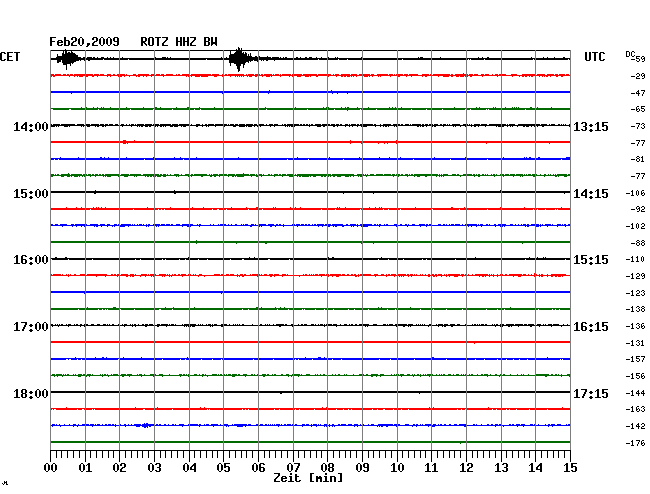Click the 05 minute axis tick label
The image size is (650, 494).
point(223,468)
